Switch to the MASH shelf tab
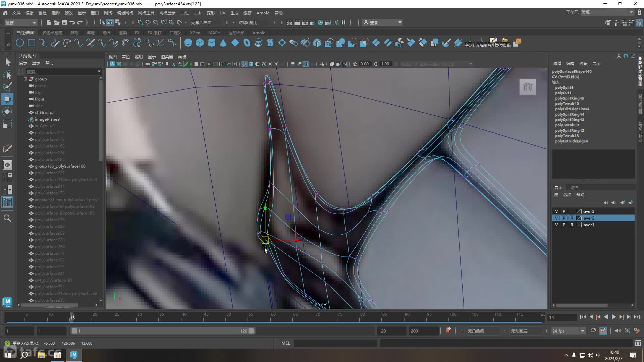This screenshot has height=362, width=644. [x=214, y=33]
